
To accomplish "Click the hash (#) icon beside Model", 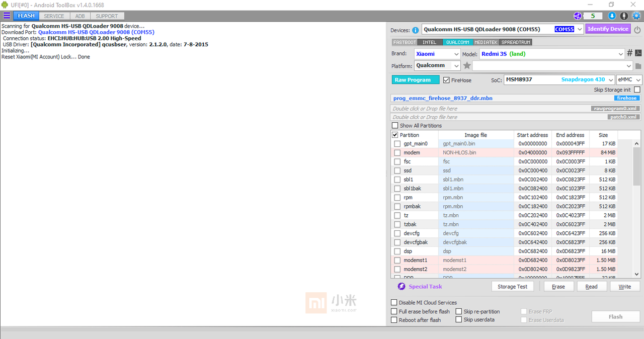I will pyautogui.click(x=629, y=53).
